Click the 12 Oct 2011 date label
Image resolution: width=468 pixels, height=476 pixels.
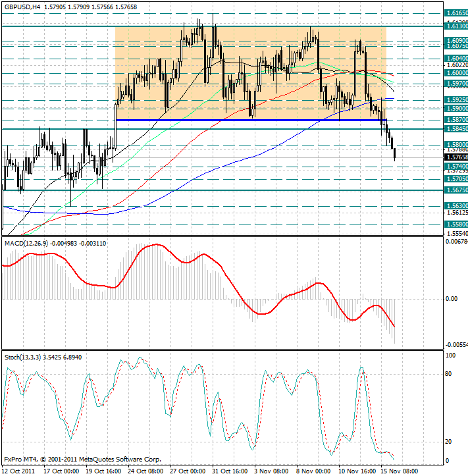tap(20, 471)
